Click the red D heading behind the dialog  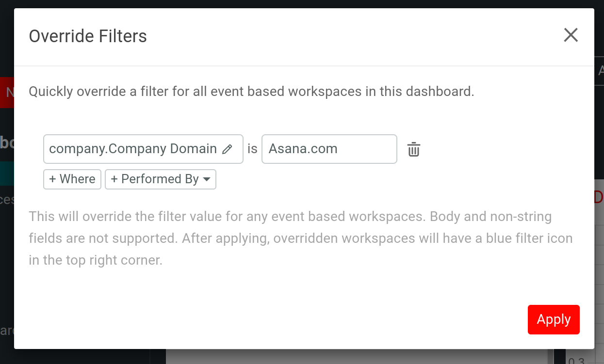click(599, 197)
